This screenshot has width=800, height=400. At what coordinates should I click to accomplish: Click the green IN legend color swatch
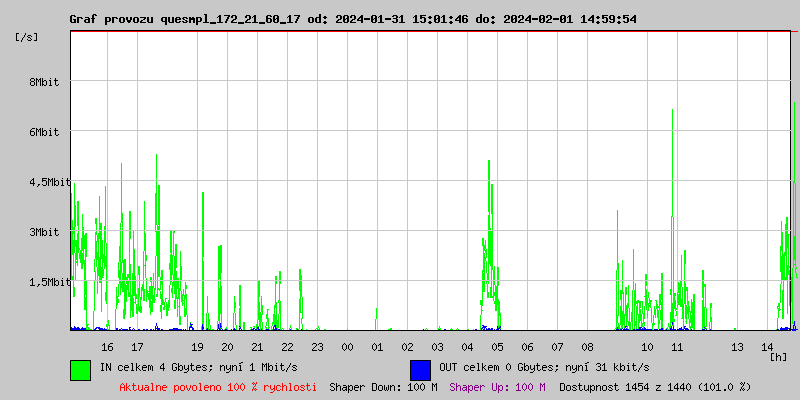click(x=80, y=369)
